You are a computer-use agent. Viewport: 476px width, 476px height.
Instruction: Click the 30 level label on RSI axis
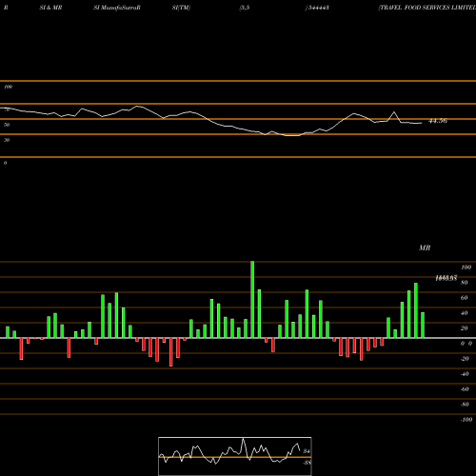coord(7,140)
